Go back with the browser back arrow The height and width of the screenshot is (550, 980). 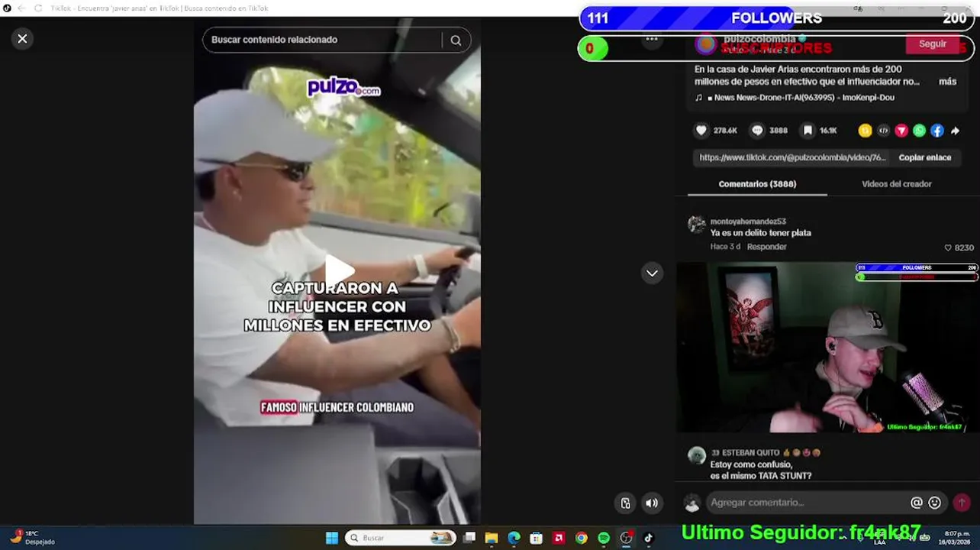point(20,8)
